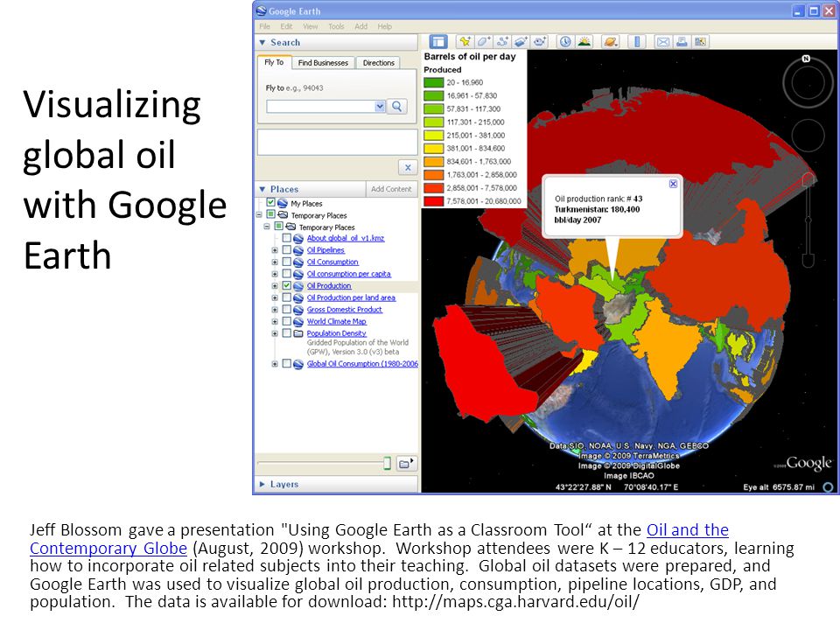The width and height of the screenshot is (840, 630).
Task: Open the Edit menu
Action: (x=287, y=26)
